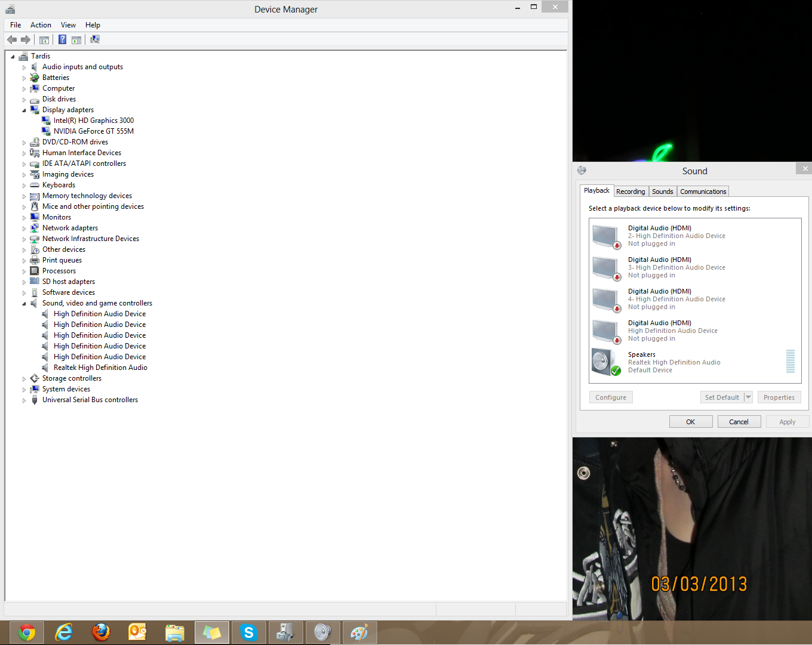Collapse the Display adapters node
Image resolution: width=812 pixels, height=645 pixels.
tap(24, 110)
